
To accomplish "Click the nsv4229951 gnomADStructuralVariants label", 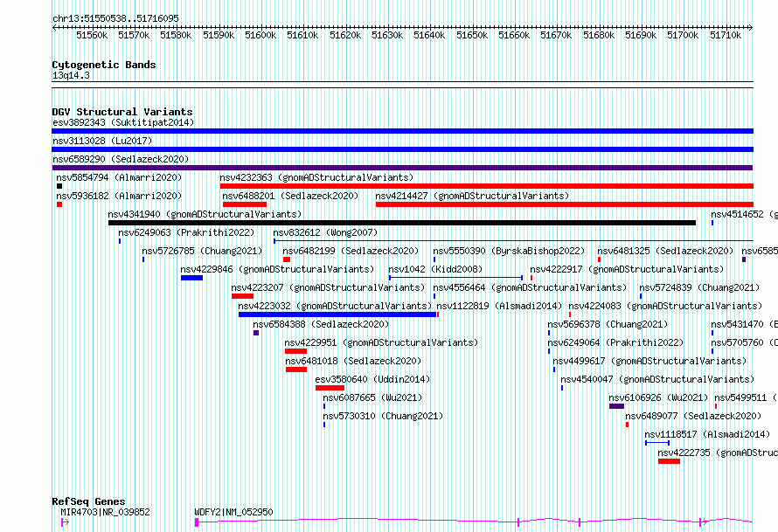I will [381, 342].
